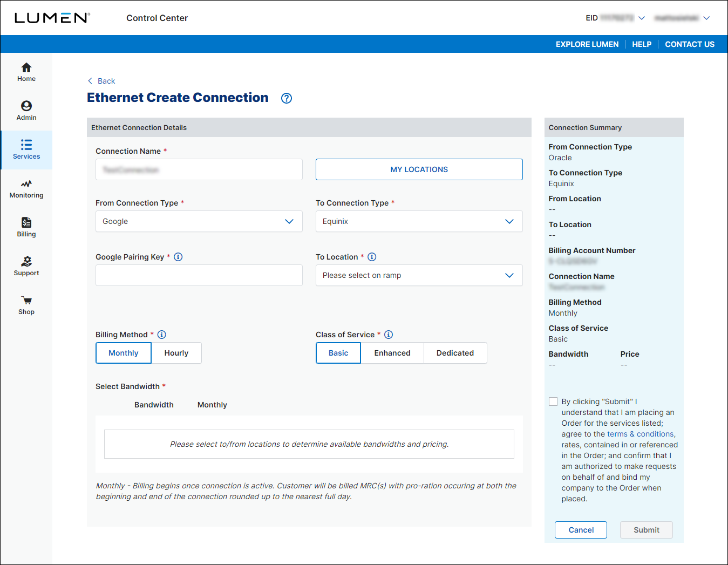Open the user profile dropdown chevron
This screenshot has width=728, height=565.
click(x=706, y=18)
